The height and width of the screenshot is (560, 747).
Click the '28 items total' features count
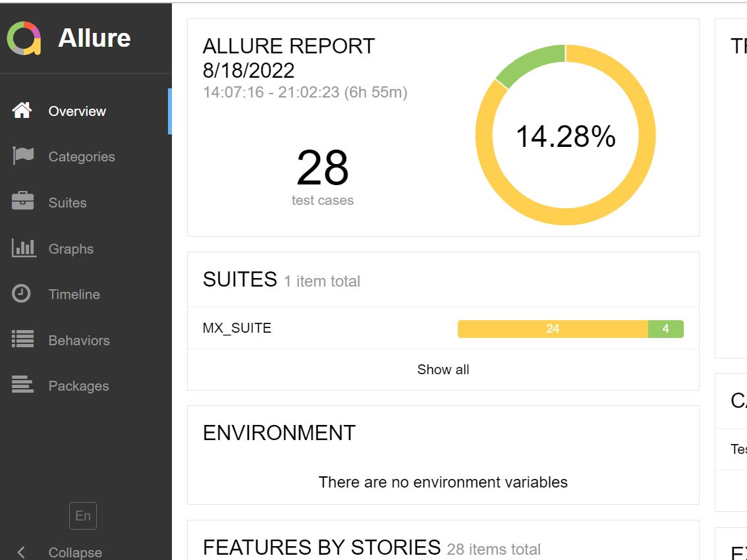[493, 549]
